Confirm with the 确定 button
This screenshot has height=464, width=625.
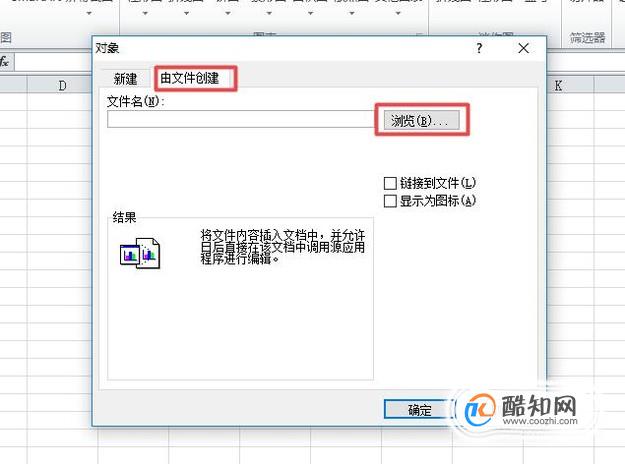click(x=418, y=409)
